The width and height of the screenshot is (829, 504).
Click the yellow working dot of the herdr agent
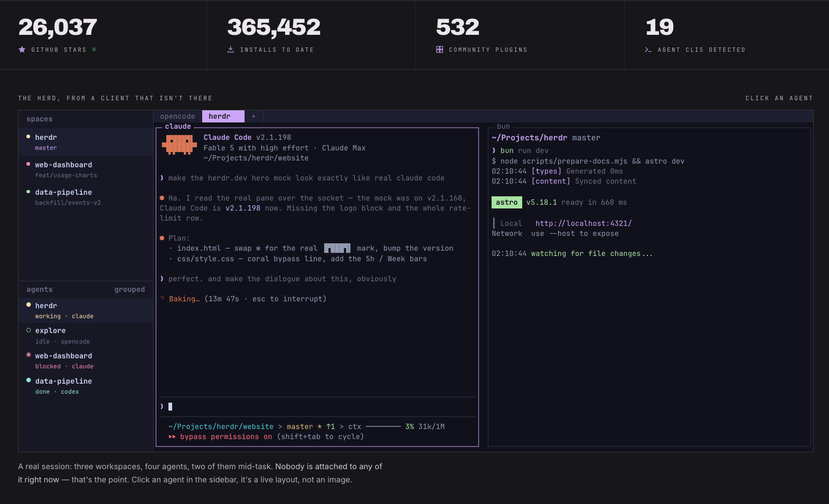click(29, 305)
